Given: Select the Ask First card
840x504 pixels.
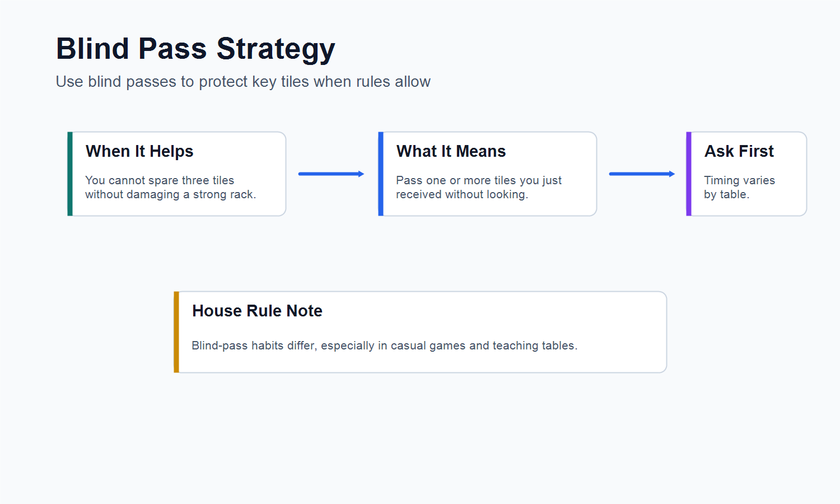Looking at the screenshot, I should [x=746, y=174].
